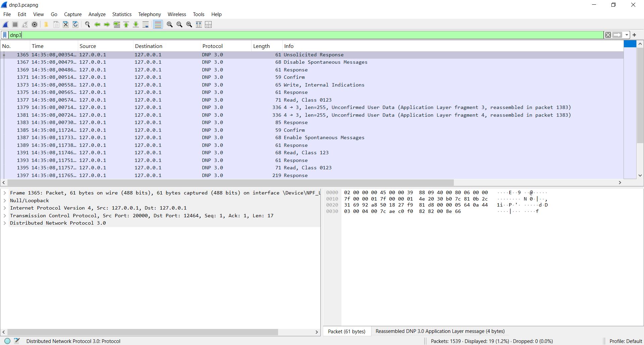Start a new packet capture
The height and width of the screenshot is (345, 644).
[x=5, y=24]
